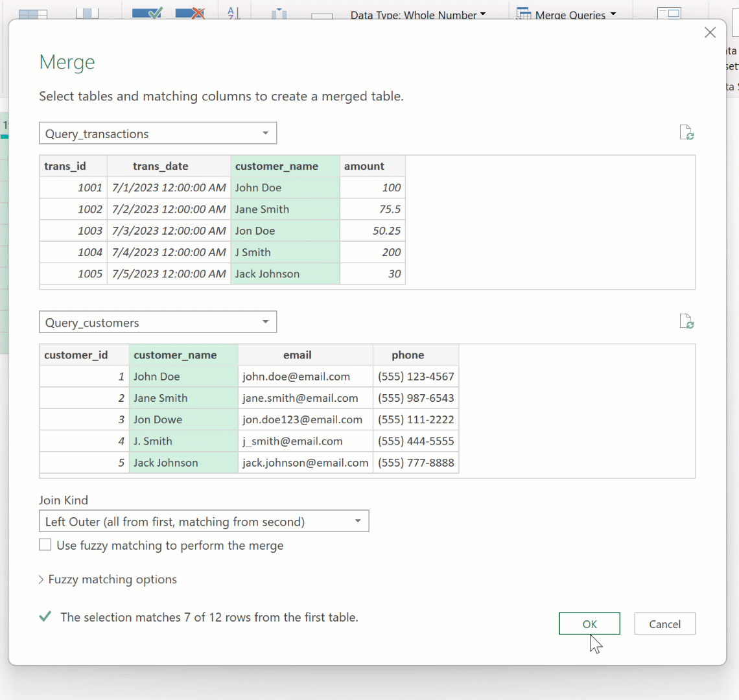
Task: Click the A-Z sort ribbon icon
Action: (x=233, y=13)
